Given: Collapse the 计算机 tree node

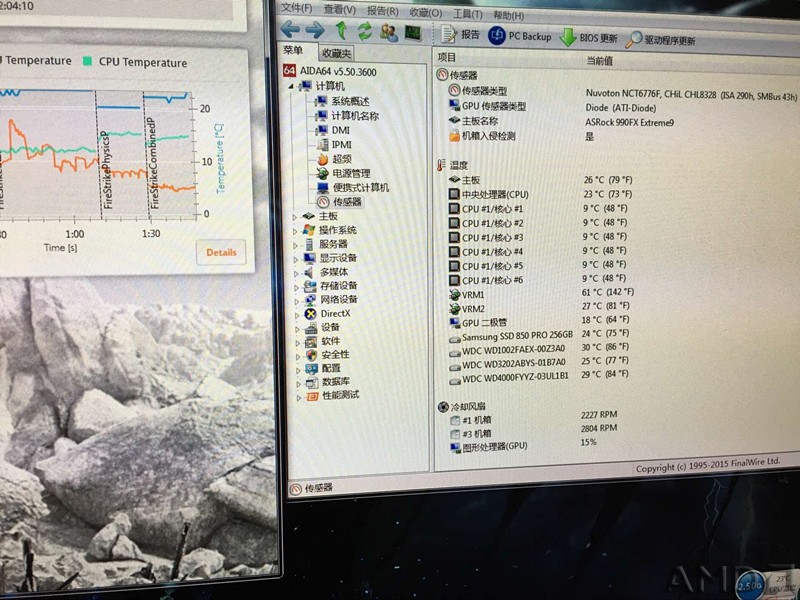Looking at the screenshot, I should (x=291, y=86).
